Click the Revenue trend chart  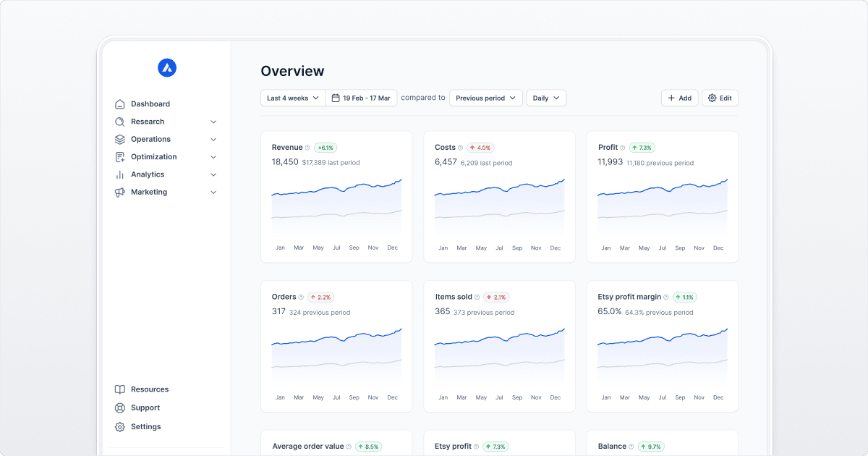click(x=336, y=206)
